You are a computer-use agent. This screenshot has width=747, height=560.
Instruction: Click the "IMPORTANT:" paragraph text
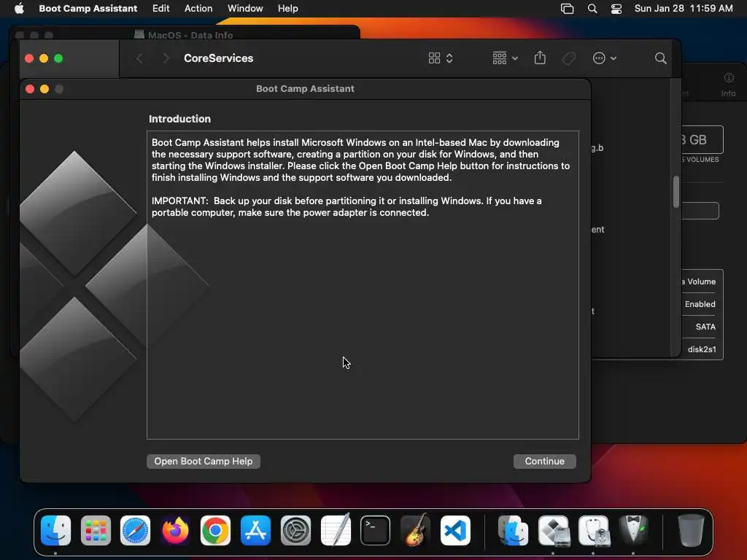coord(347,206)
